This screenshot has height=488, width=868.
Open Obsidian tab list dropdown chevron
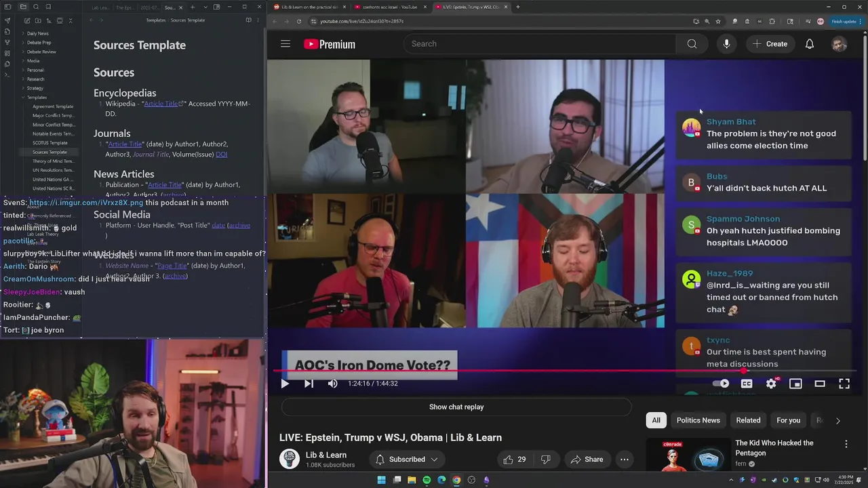pos(205,7)
